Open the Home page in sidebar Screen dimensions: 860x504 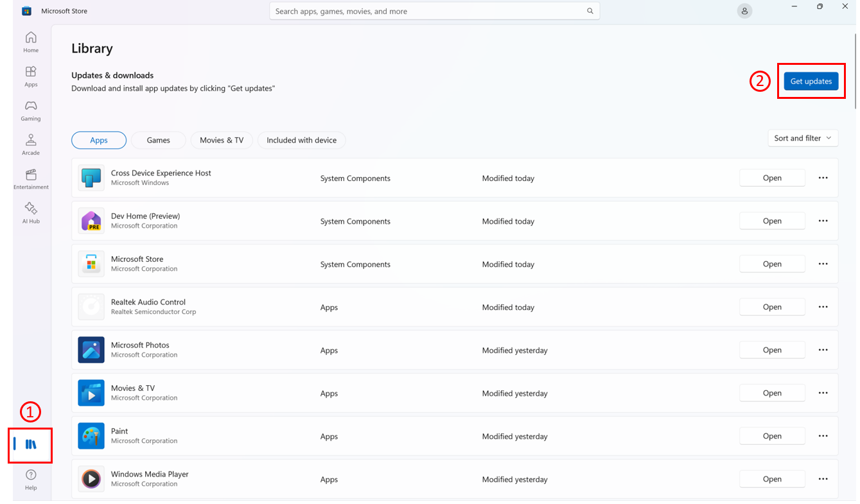[31, 42]
